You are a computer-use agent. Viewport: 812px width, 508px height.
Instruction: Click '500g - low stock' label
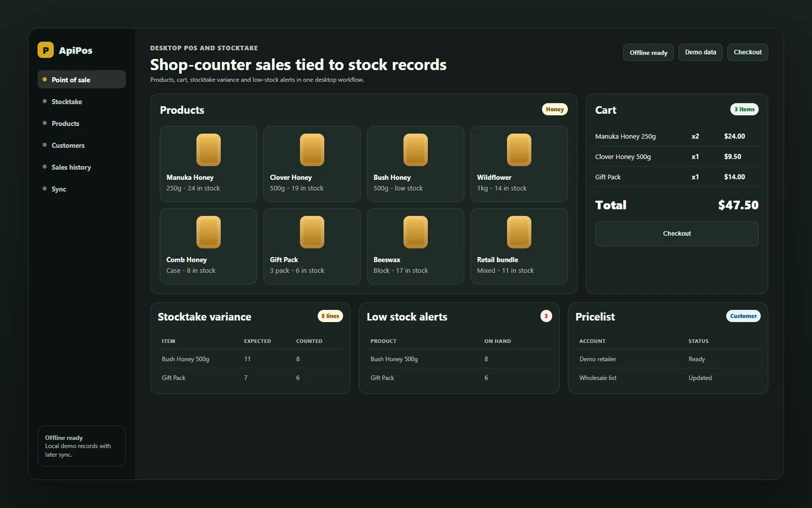tap(398, 188)
